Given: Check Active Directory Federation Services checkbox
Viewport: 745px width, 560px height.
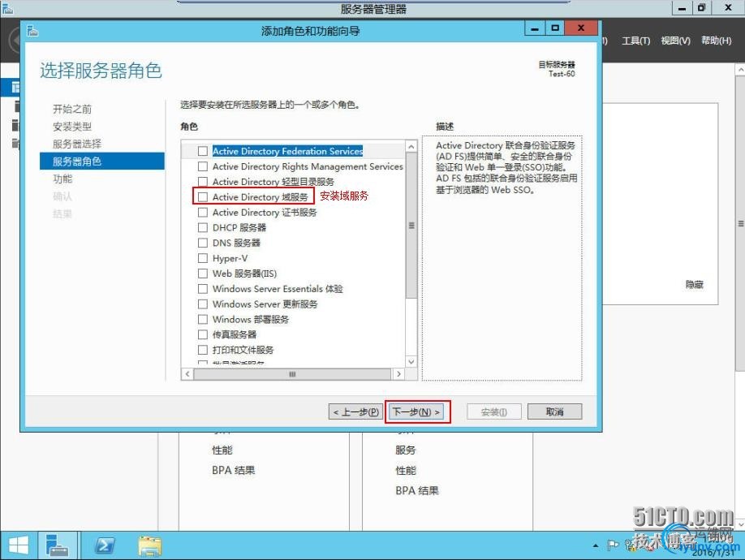Looking at the screenshot, I should [x=203, y=151].
